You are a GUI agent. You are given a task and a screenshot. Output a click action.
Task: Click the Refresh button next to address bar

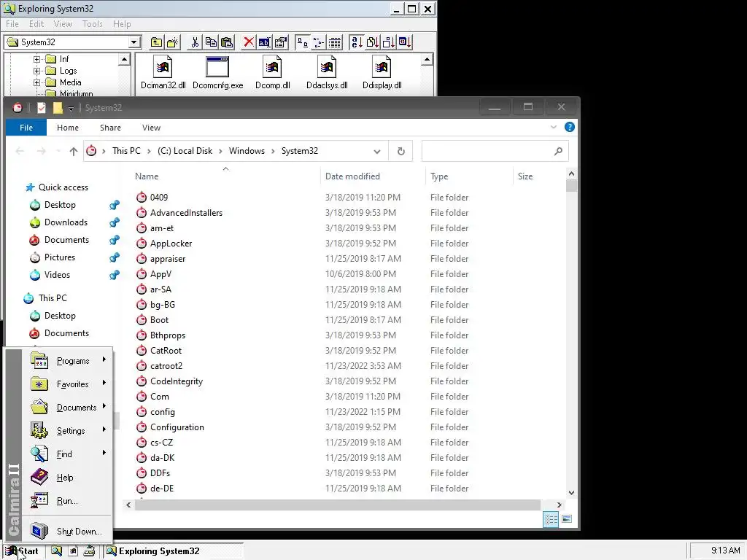(x=401, y=151)
